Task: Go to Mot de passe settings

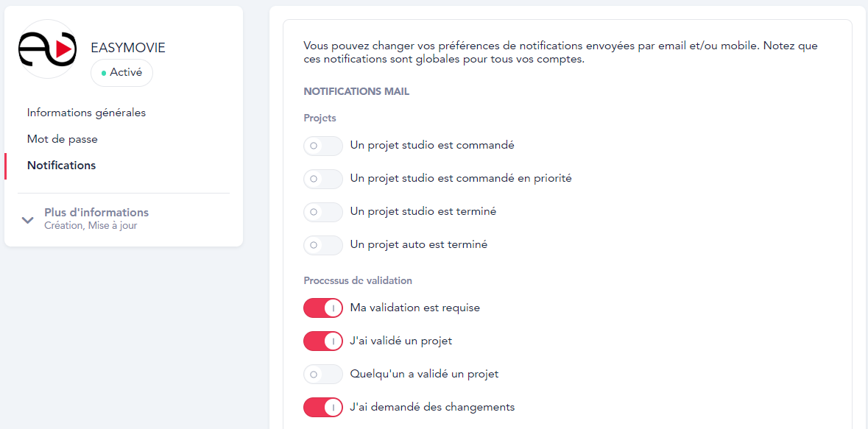Action: pyautogui.click(x=63, y=139)
